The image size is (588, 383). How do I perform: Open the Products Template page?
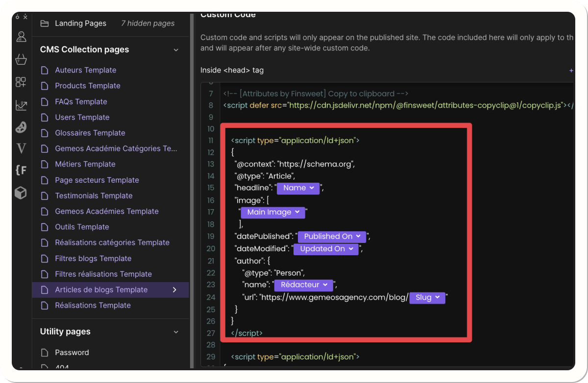(88, 86)
